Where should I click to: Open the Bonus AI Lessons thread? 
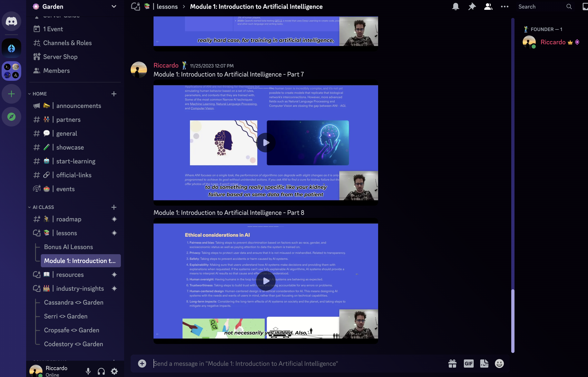(x=68, y=247)
